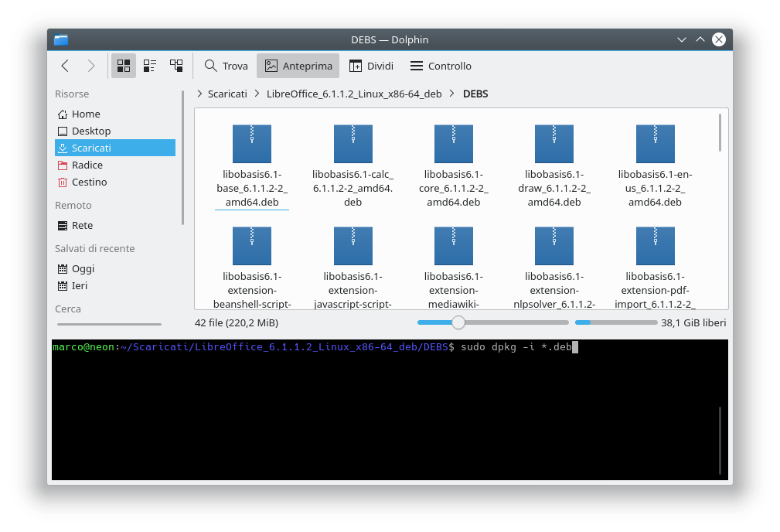Select extension-javascript-script archive icon
This screenshot has height=532, width=780.
point(353,246)
